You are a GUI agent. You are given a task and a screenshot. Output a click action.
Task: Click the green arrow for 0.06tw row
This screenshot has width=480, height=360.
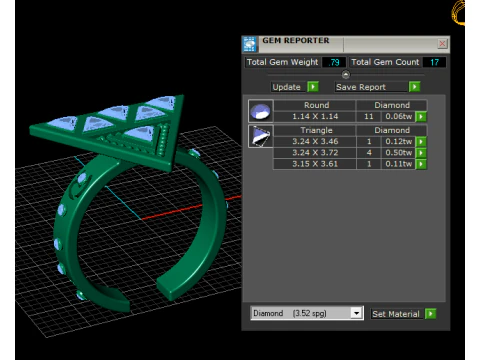[421, 116]
